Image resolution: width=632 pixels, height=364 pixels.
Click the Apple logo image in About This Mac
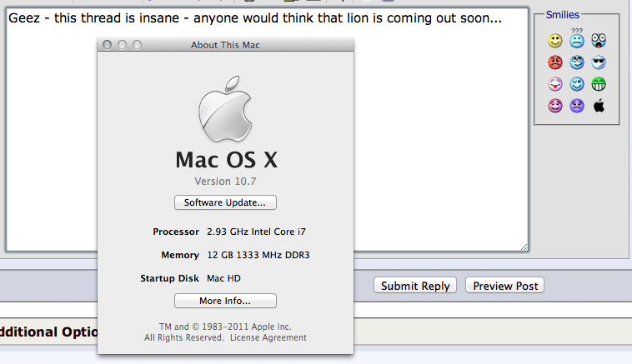point(225,109)
